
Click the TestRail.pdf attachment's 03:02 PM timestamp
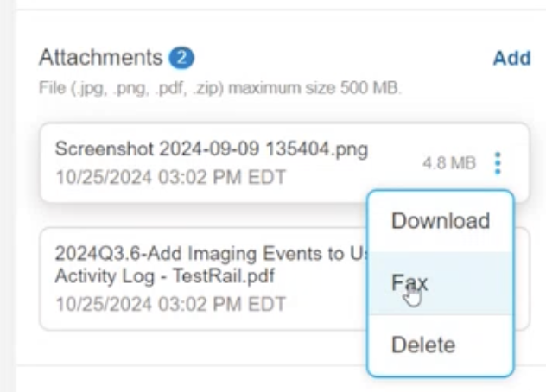171,304
